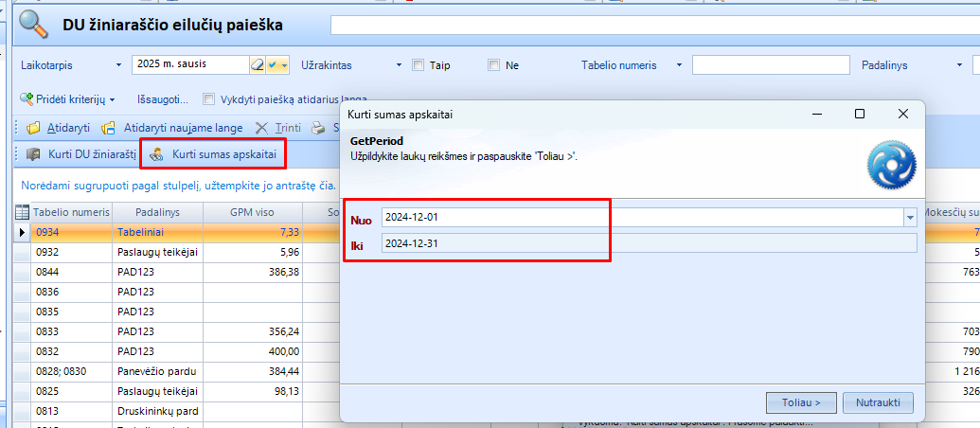
Task: Click the eraser icon in Laikotarpis field
Action: (x=257, y=65)
